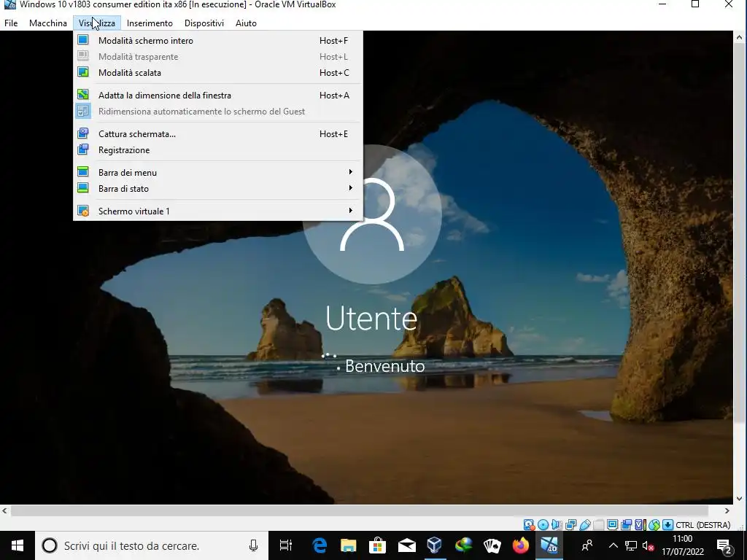Click the optical disc status bar icon
The image size is (747, 560).
click(x=543, y=525)
